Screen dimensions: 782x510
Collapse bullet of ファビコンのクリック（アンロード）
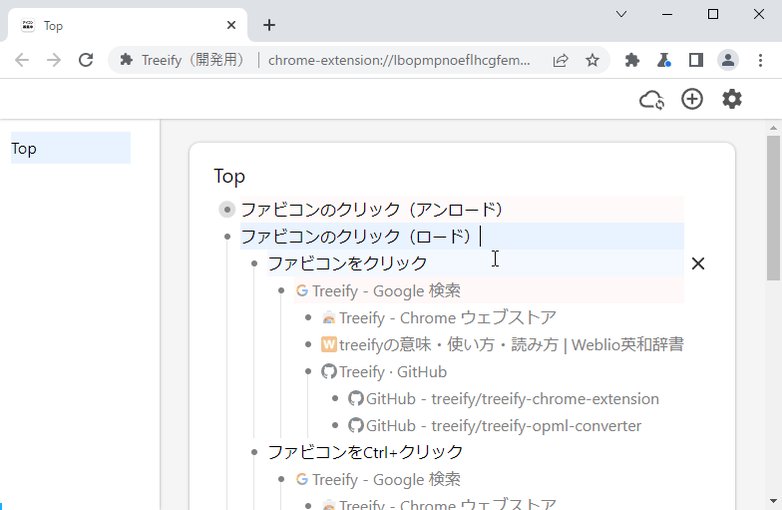point(227,209)
